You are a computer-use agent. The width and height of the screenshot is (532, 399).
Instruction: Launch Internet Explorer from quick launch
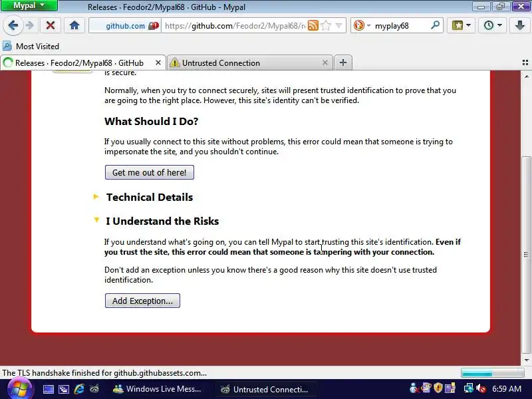pos(79,389)
